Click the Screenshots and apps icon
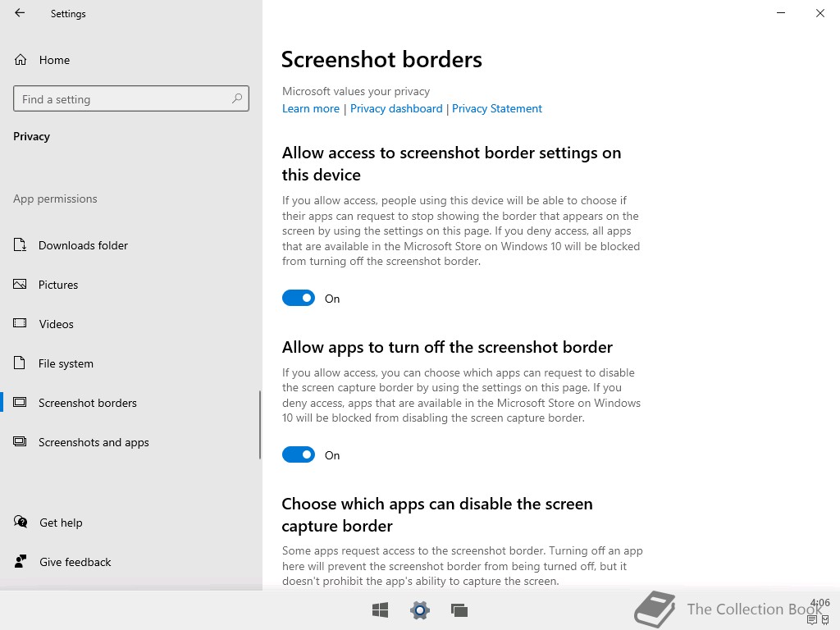 pos(20,441)
